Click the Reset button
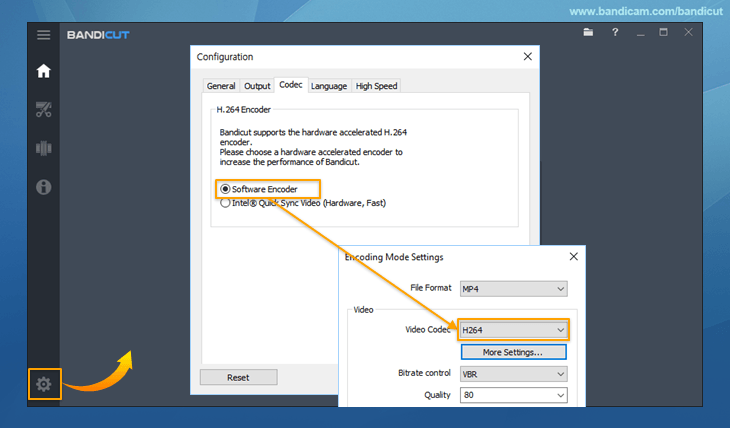This screenshot has height=428, width=730. click(x=238, y=377)
